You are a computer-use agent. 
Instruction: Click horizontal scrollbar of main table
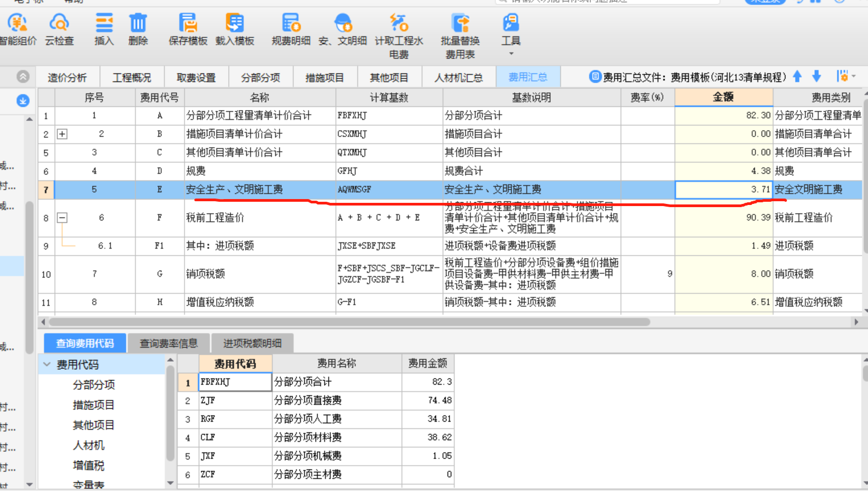[x=349, y=322]
